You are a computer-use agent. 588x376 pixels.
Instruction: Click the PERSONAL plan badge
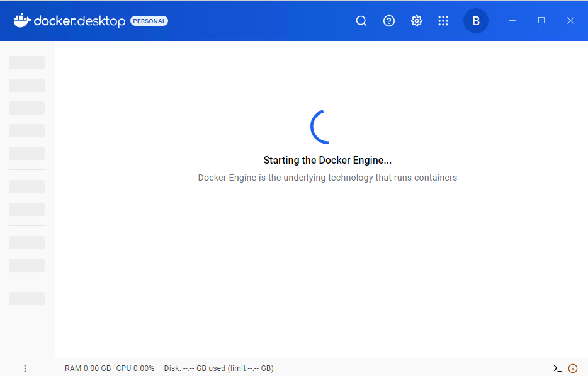(x=149, y=21)
